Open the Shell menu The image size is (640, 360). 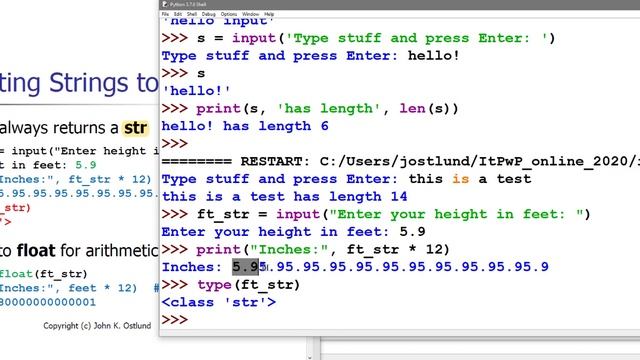pos(192,14)
